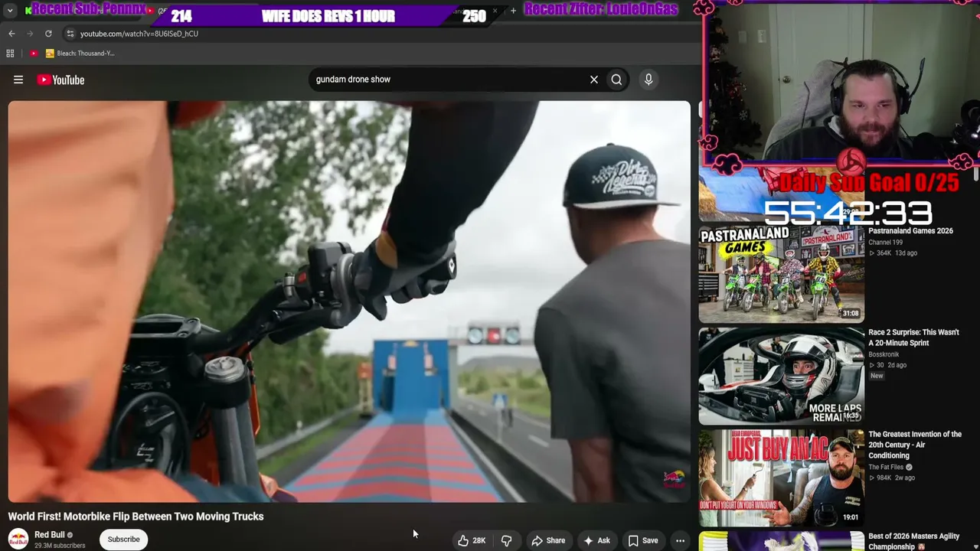Open the Race 2 Surprise video thumbnail
Image resolution: width=980 pixels, height=551 pixels.
[x=781, y=376]
